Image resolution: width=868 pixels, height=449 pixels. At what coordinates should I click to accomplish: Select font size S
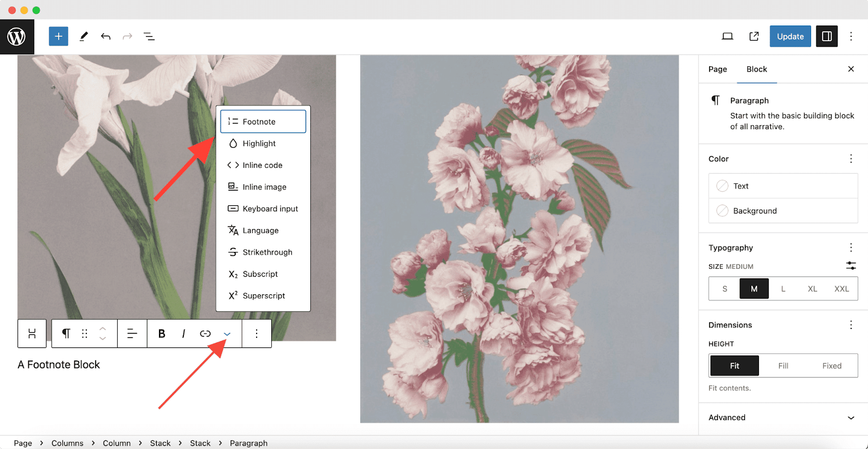[x=725, y=289]
